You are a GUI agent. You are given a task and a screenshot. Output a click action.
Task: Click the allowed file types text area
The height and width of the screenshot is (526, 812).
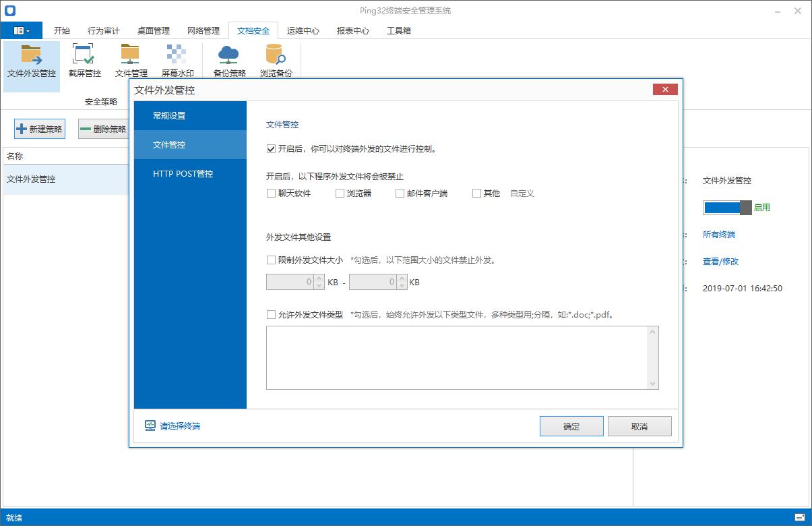point(457,357)
